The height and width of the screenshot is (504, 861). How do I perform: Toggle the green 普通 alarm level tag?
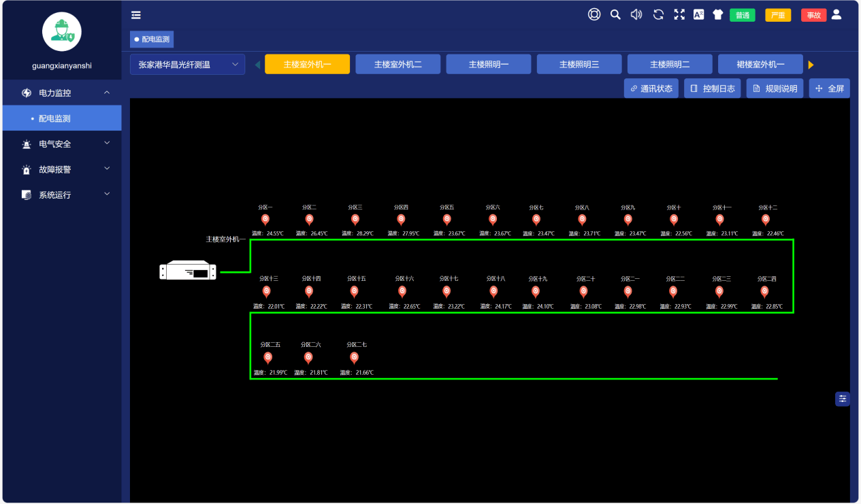(742, 15)
